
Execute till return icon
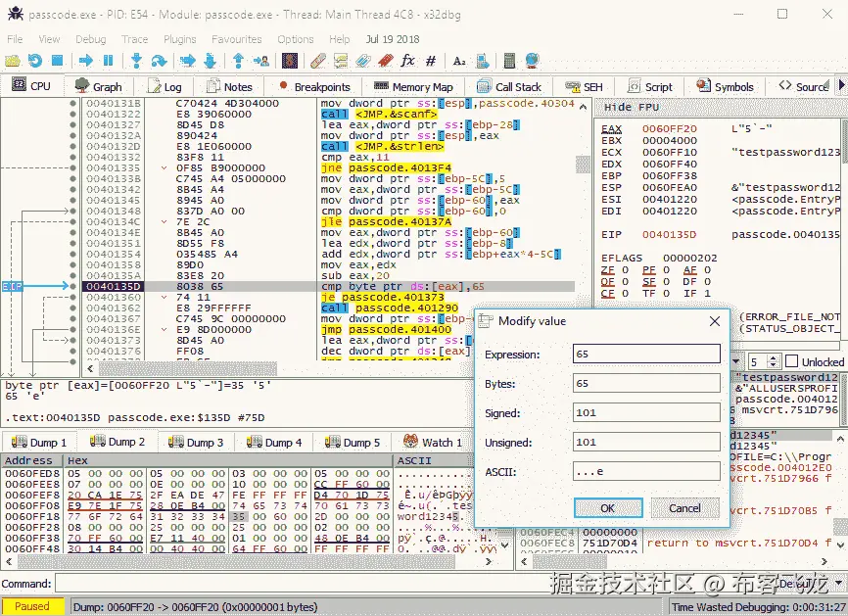point(239,61)
